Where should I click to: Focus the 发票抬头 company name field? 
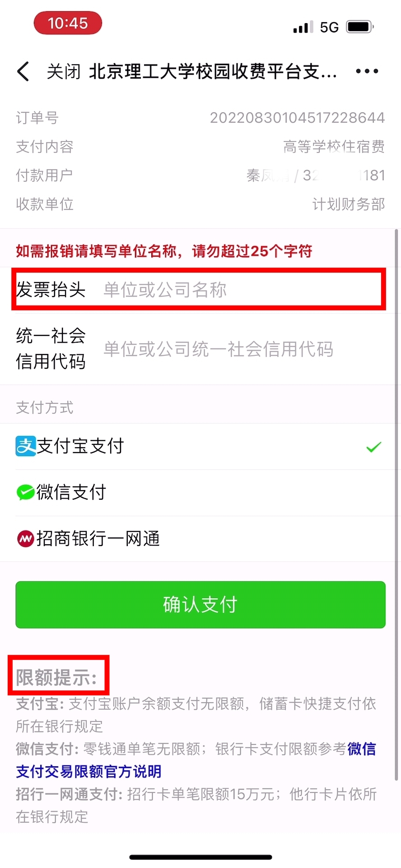point(244,290)
